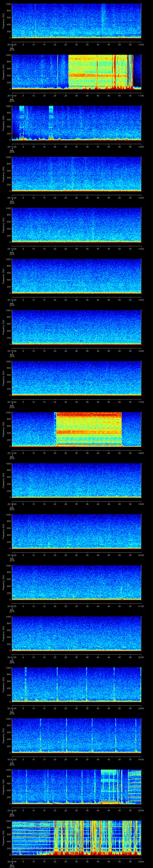Click the 20:11:00 start time label
This screenshot has height=868, width=153.
coord(12,147)
